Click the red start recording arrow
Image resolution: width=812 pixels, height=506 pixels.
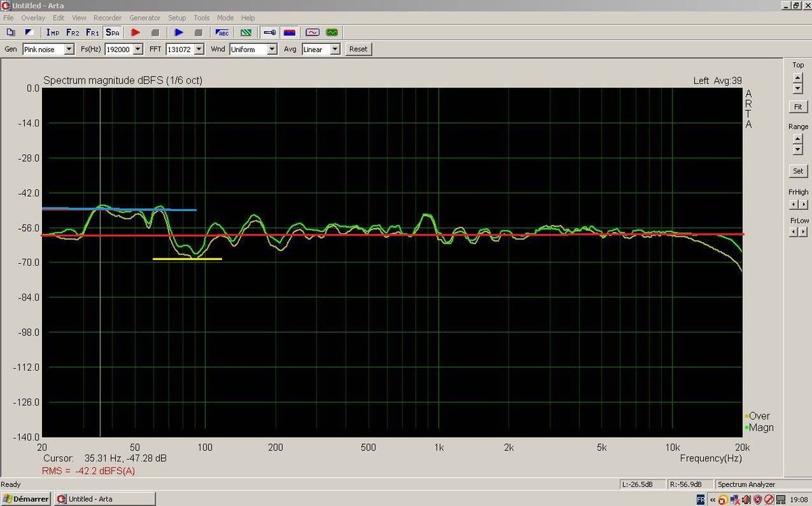[135, 32]
